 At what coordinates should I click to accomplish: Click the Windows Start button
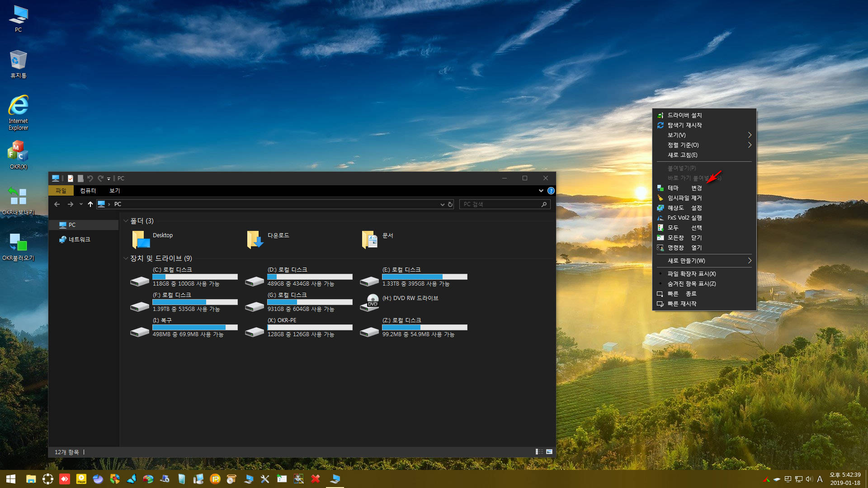(11, 479)
